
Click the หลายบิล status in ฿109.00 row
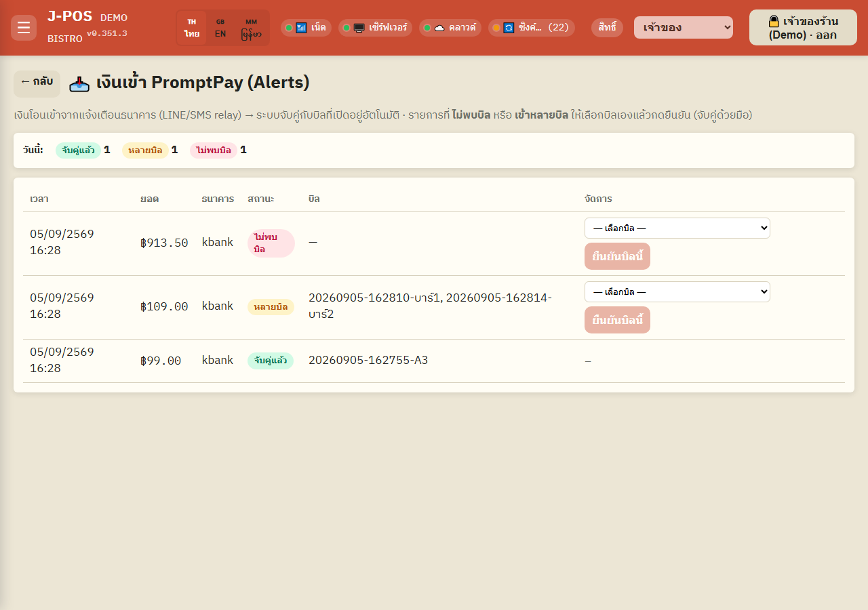pyautogui.click(x=271, y=307)
